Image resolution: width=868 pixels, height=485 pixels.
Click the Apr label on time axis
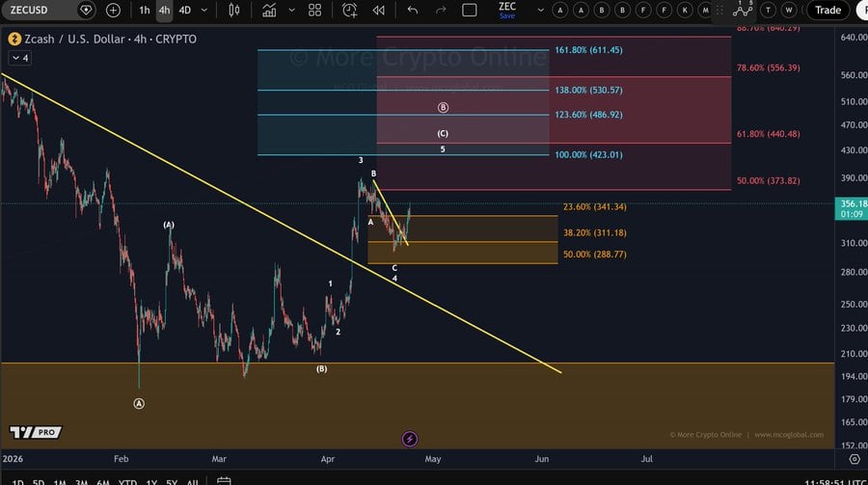[x=328, y=458]
